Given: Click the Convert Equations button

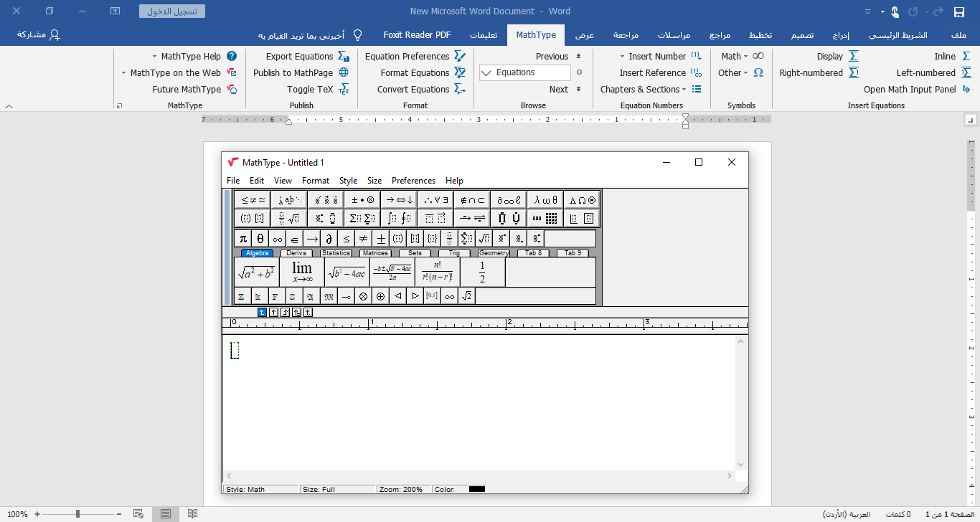Looking at the screenshot, I should click(x=422, y=90).
